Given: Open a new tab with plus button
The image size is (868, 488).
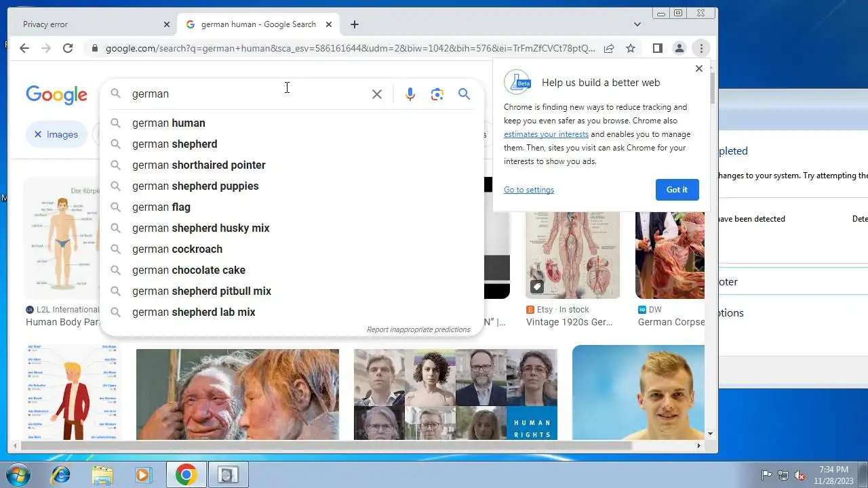Looking at the screenshot, I should pyautogui.click(x=355, y=24).
